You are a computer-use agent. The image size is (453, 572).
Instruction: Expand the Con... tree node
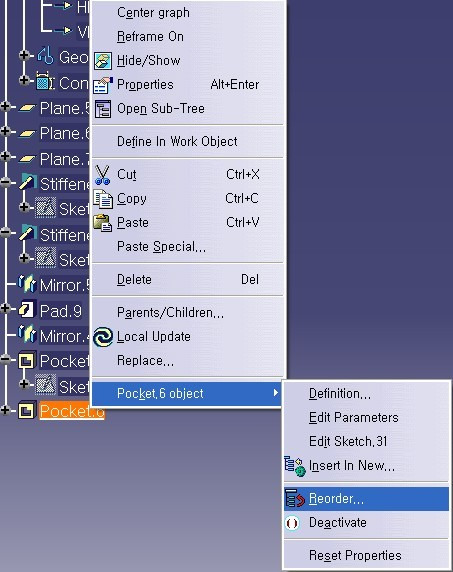point(24,80)
